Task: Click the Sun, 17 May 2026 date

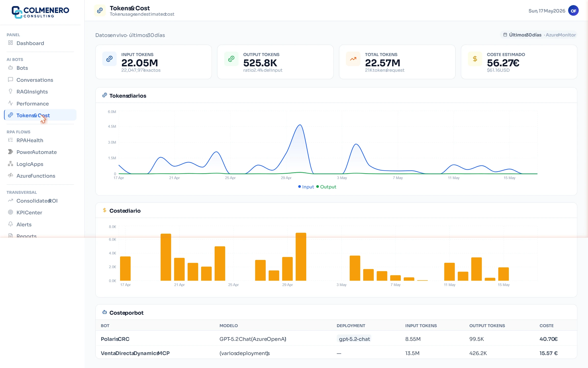Action: point(547,11)
